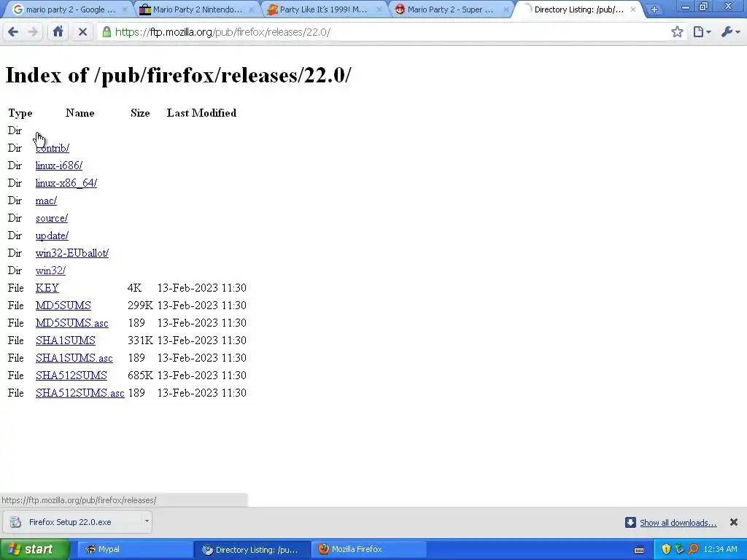Close the downloads bar
The width and height of the screenshot is (747, 560).
tap(734, 522)
